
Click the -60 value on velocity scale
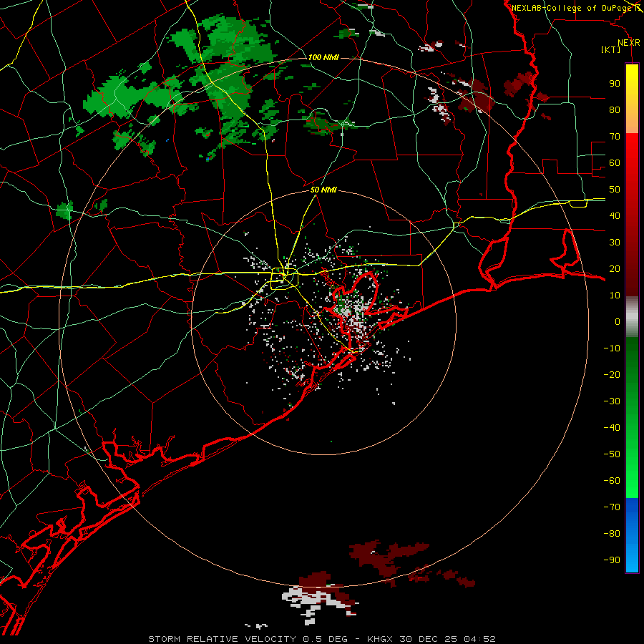(612, 481)
